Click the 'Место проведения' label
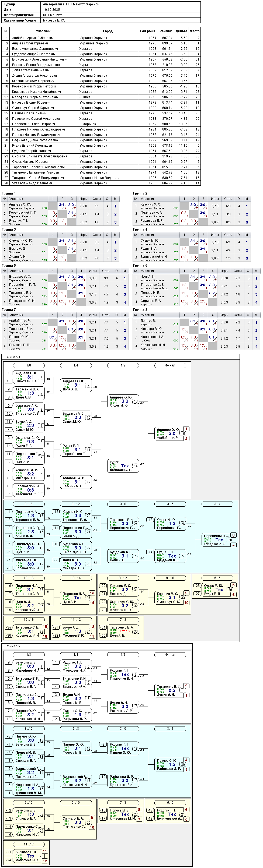 coord(19,15)
